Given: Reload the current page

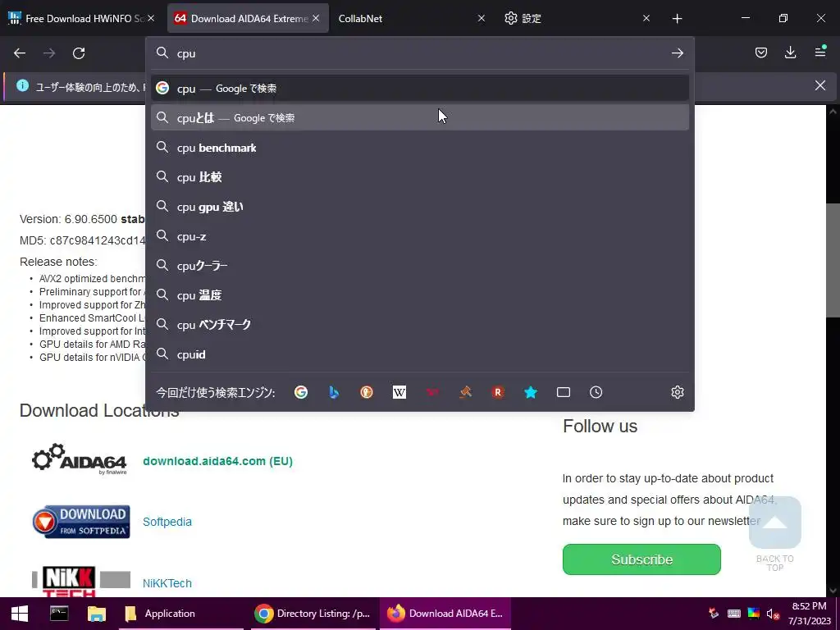Looking at the screenshot, I should [79, 53].
